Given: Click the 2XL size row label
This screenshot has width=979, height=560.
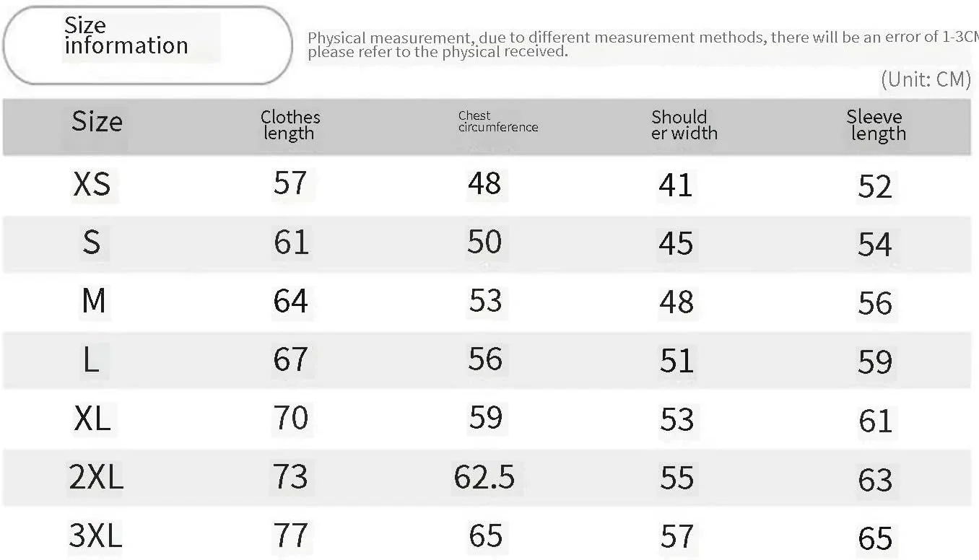Looking at the screenshot, I should [x=96, y=478].
